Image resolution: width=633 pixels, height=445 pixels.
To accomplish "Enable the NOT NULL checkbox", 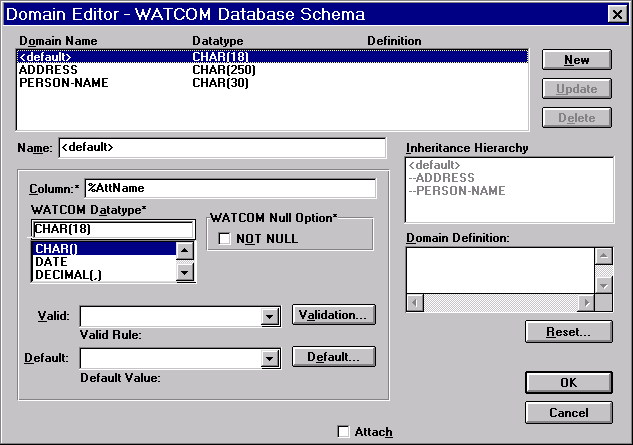I will (x=225, y=238).
